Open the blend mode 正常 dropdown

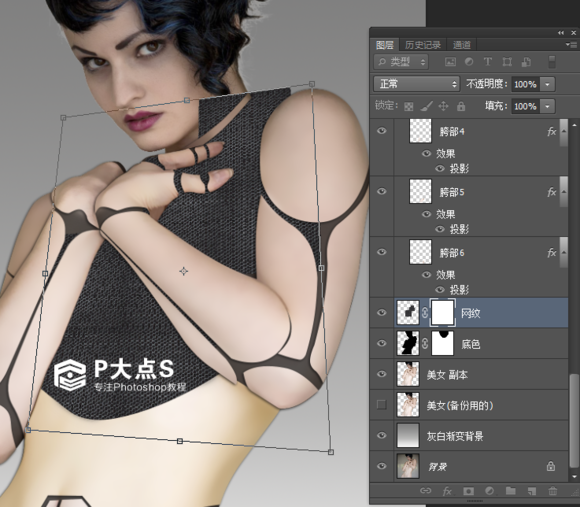[417, 84]
